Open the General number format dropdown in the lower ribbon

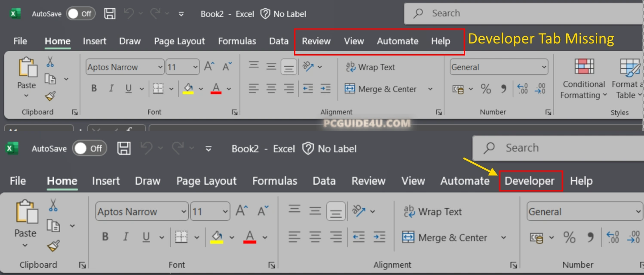click(x=638, y=212)
